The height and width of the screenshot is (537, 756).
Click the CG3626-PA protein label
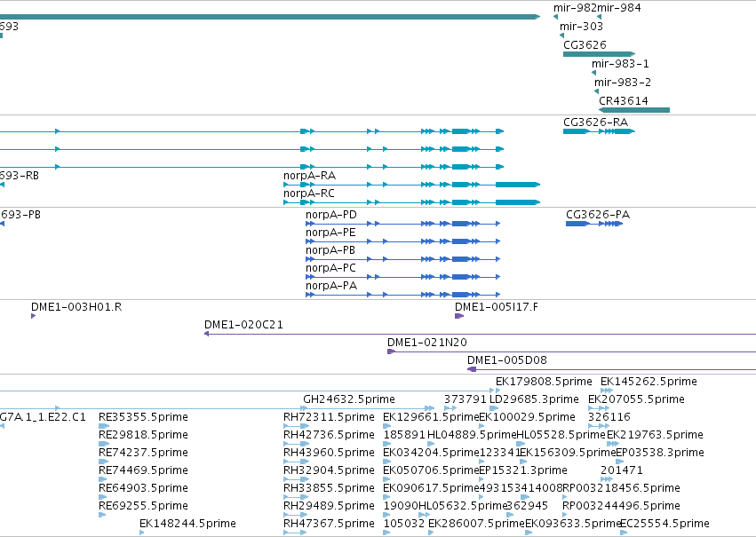598,215
